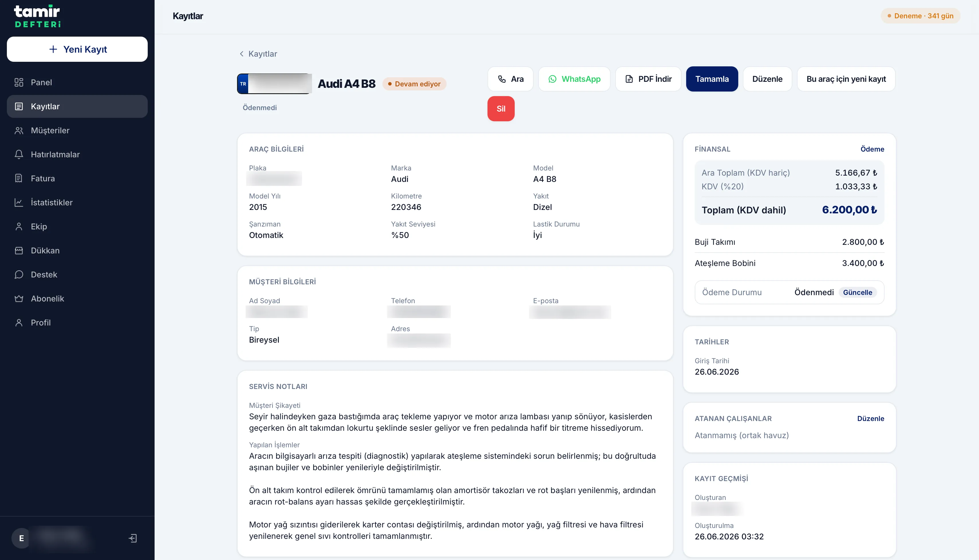
Task: Click the back chevron beside Kayıtlar breadcrumb
Action: [x=242, y=54]
